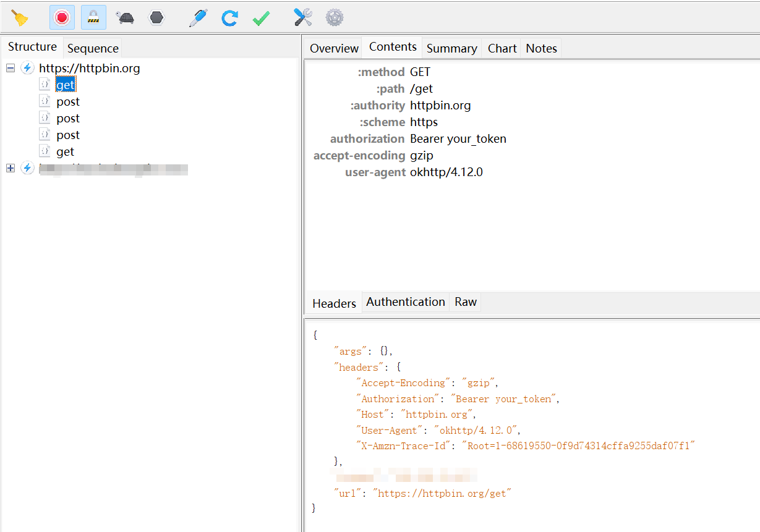The height and width of the screenshot is (532, 760).
Task: Select the https://httpbin.org host entry
Action: tap(90, 68)
